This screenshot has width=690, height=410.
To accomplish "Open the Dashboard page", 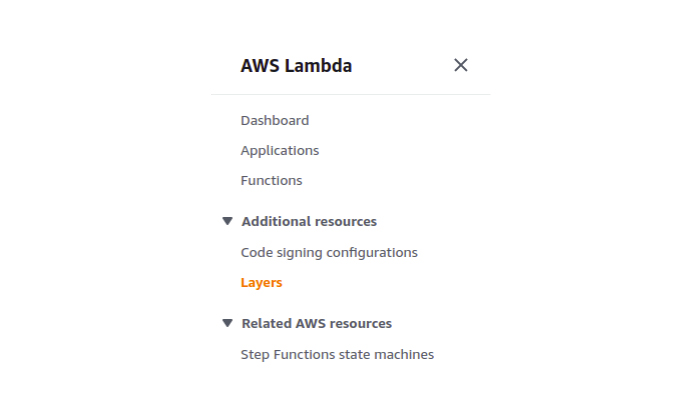I will [x=275, y=121].
